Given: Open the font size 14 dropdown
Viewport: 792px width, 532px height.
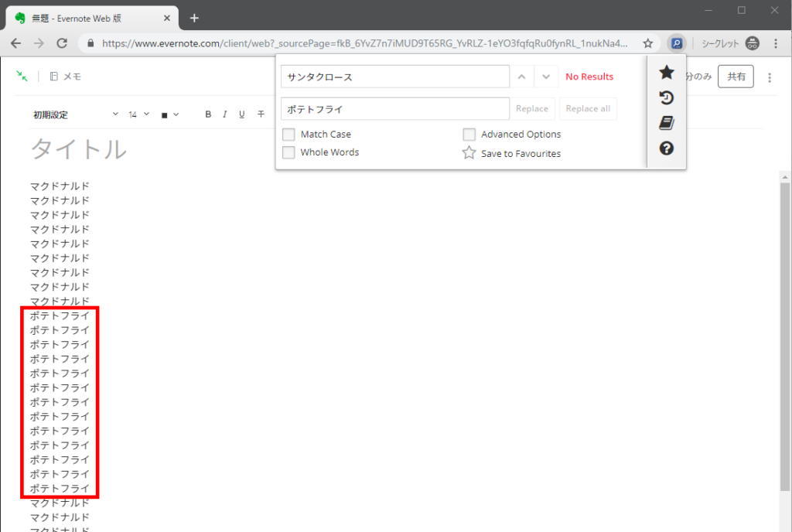Looking at the screenshot, I should (139, 114).
